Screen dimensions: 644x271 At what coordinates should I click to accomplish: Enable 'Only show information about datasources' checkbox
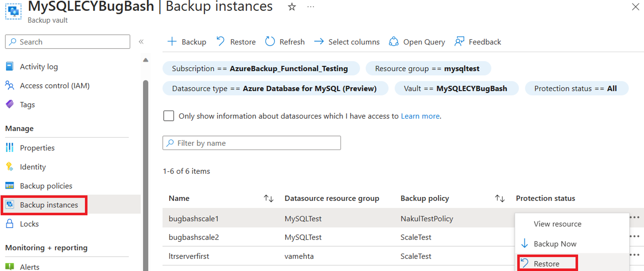(x=169, y=116)
